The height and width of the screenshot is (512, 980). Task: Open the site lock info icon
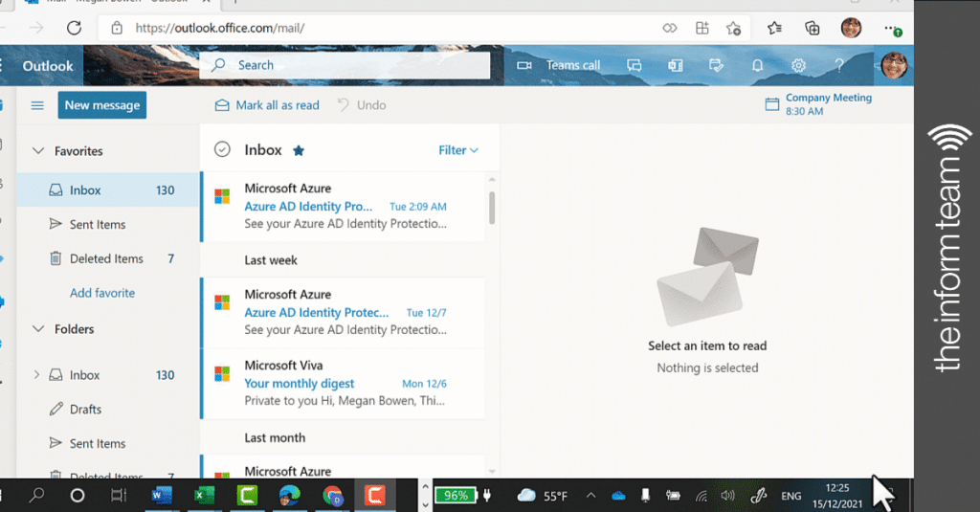tap(117, 28)
